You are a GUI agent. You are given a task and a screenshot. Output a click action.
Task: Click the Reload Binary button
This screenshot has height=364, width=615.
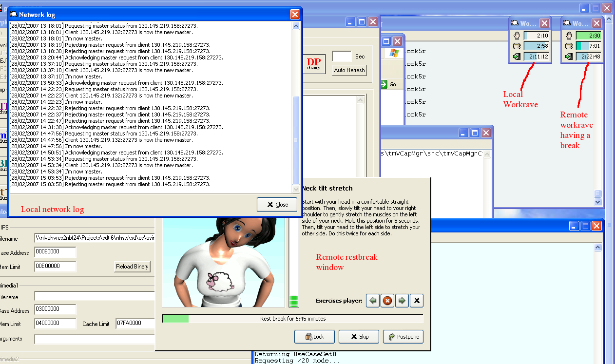132,267
